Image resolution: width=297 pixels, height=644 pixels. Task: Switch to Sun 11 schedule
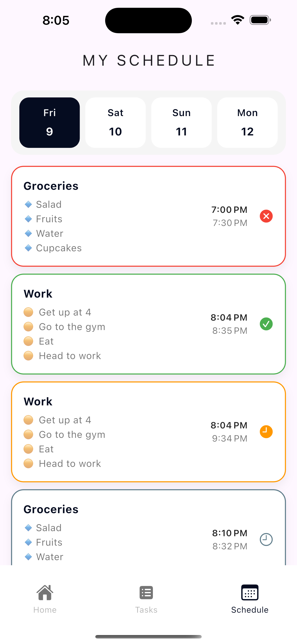point(181,123)
